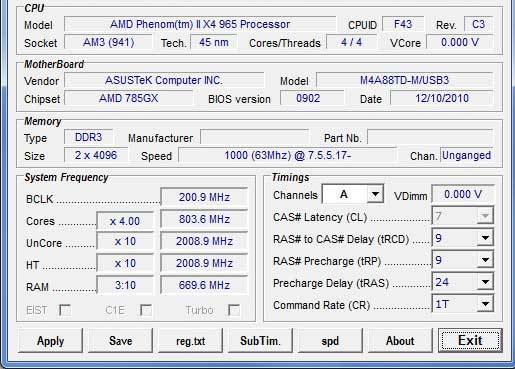Select the VDimm value 0.000 V
The width and height of the screenshot is (515, 369).
[463, 194]
